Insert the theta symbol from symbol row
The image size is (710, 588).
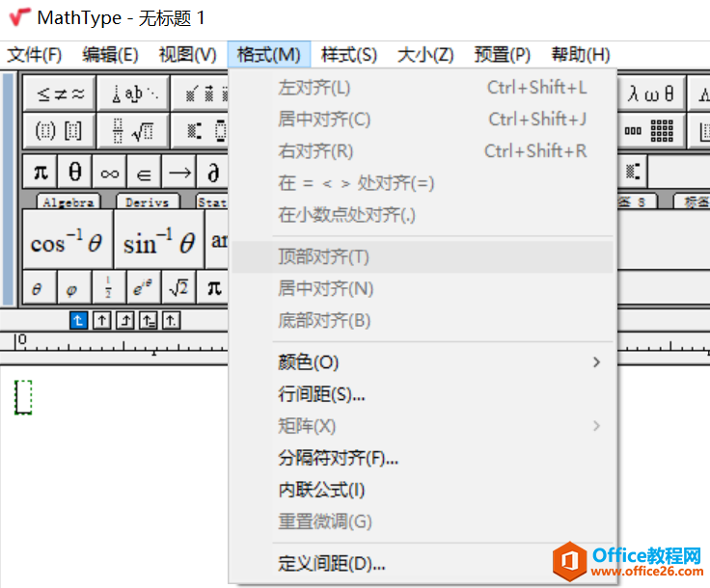(x=74, y=172)
